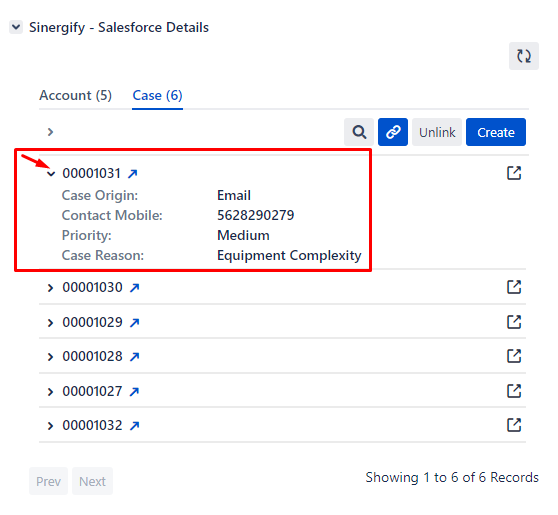Screen dimensions: 558x515
Task: Click external popout icon for case 00001030
Action: [x=514, y=287]
